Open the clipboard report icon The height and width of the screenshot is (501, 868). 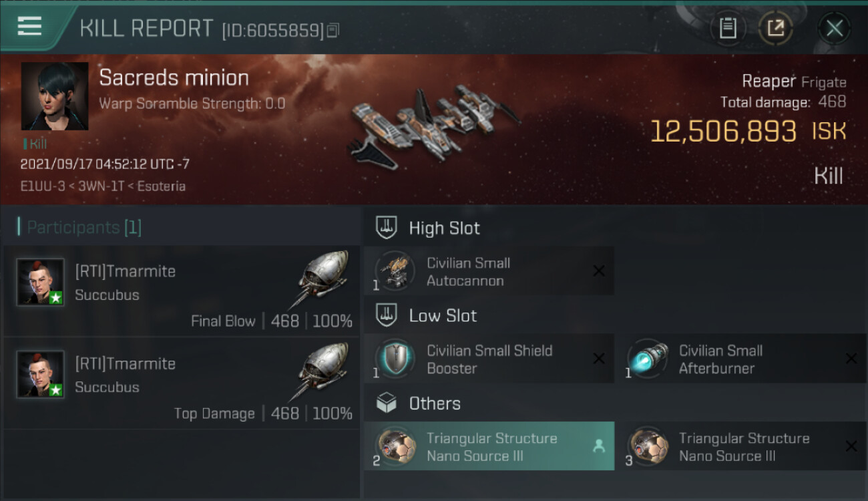[x=728, y=29]
